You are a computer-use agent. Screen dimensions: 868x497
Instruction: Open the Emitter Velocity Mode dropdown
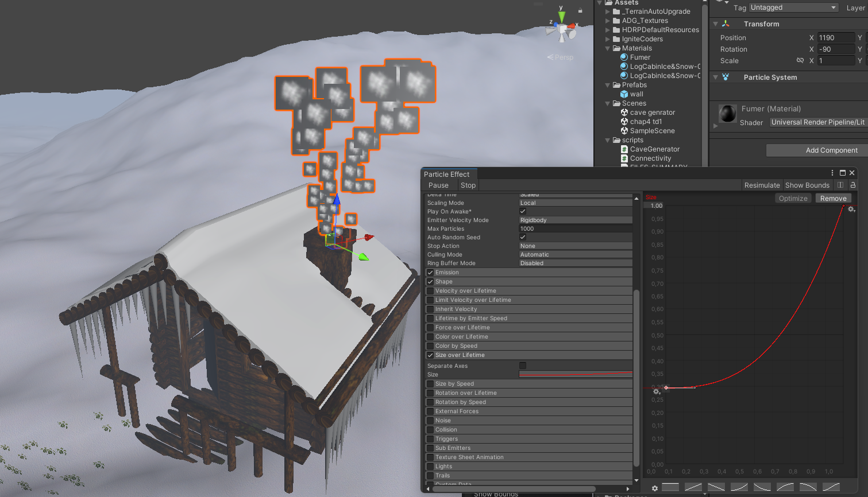(x=575, y=220)
